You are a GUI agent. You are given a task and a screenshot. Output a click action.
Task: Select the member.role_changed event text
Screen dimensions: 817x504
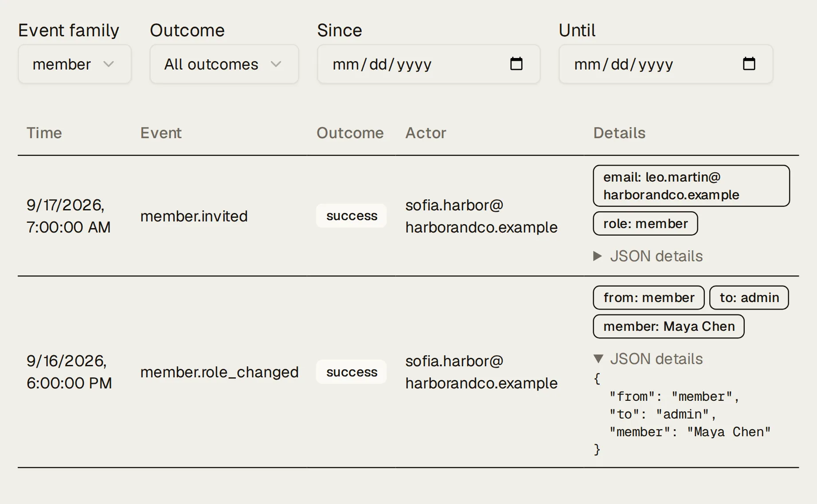coord(219,372)
